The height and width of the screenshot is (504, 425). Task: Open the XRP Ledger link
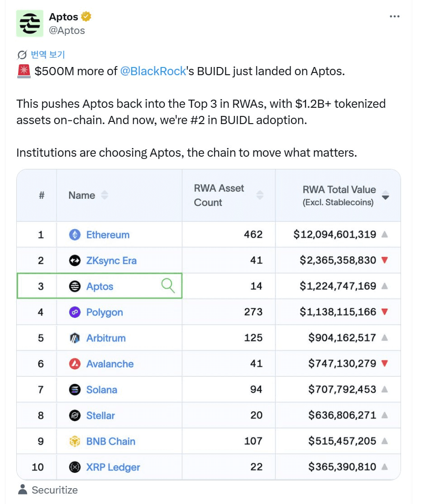113,467
